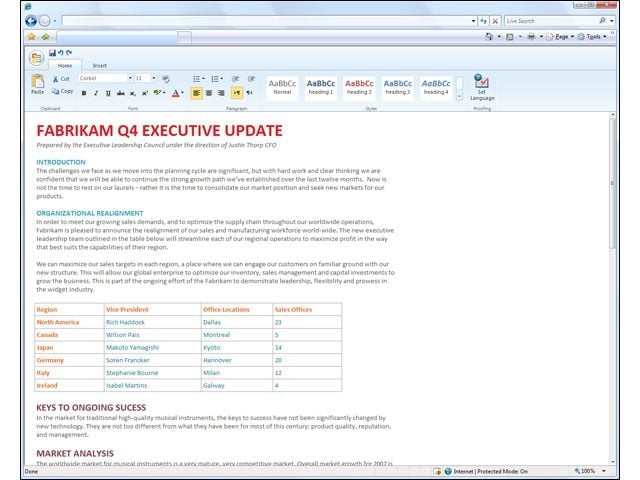Image resolution: width=640 pixels, height=480 pixels.
Task: Decrease the paragraph indent
Action: point(236,79)
